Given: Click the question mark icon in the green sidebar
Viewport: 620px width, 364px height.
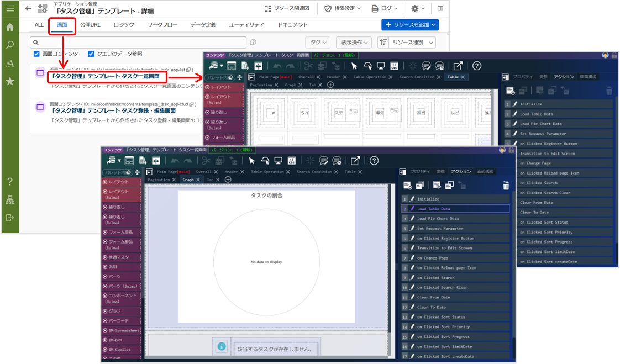Looking at the screenshot, I should click(10, 181).
